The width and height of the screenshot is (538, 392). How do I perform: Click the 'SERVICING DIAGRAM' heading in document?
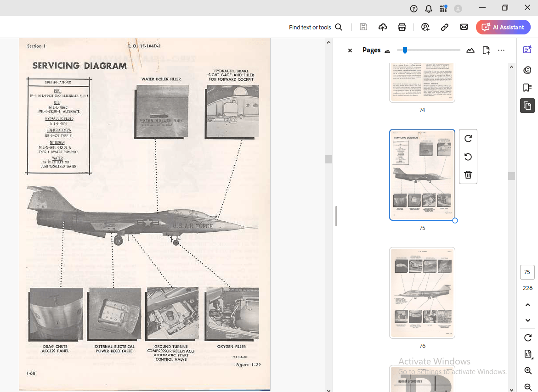click(x=79, y=66)
